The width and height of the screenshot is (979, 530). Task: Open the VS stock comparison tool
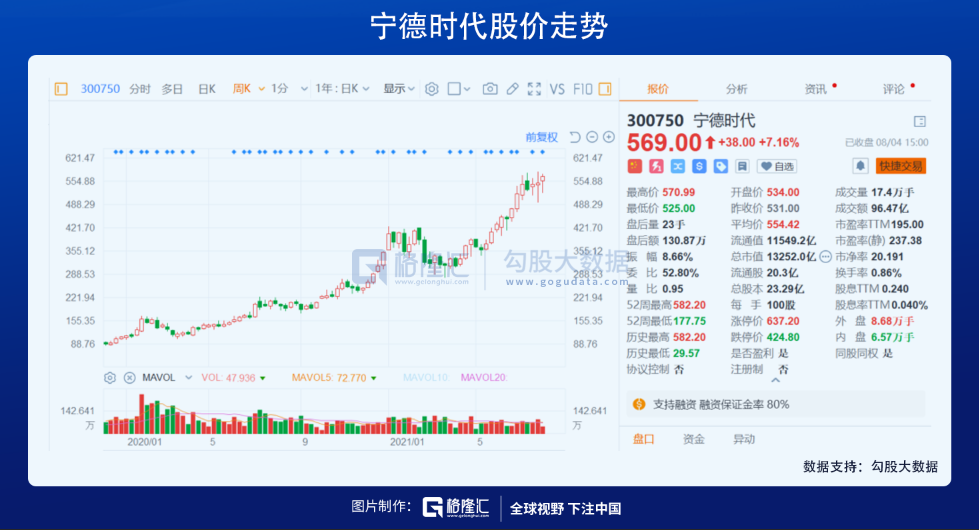coord(557,89)
